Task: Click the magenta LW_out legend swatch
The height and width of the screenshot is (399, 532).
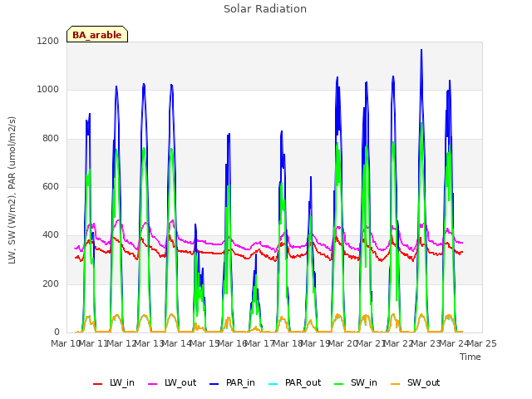Action: coord(153,384)
